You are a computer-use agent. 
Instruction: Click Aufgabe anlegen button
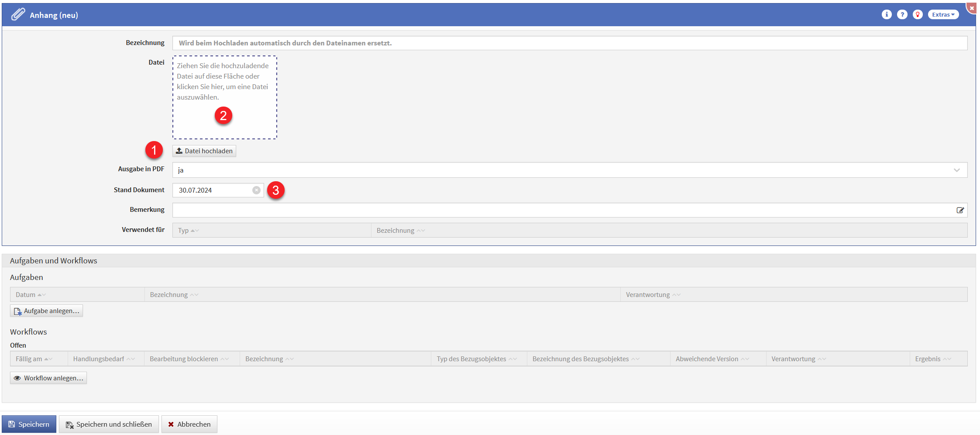[47, 311]
